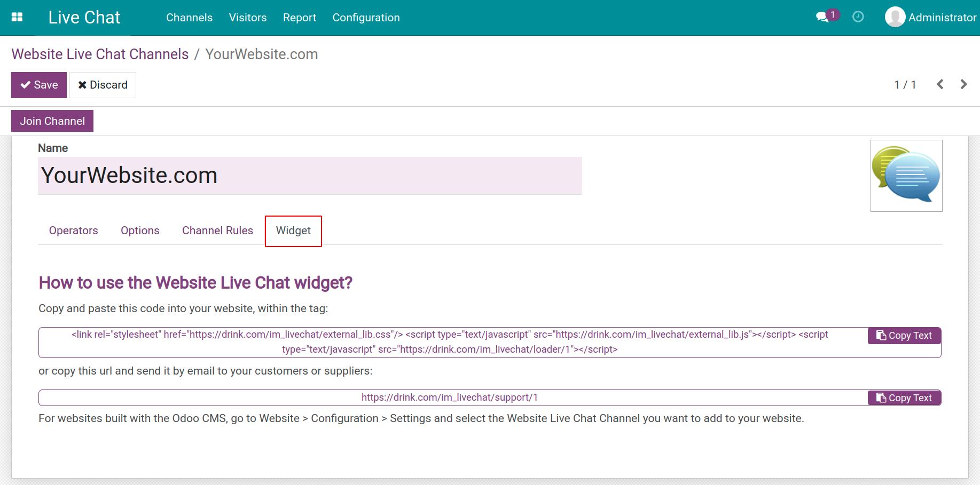Open the Channels menu
This screenshot has width=980, height=485.
tap(189, 18)
